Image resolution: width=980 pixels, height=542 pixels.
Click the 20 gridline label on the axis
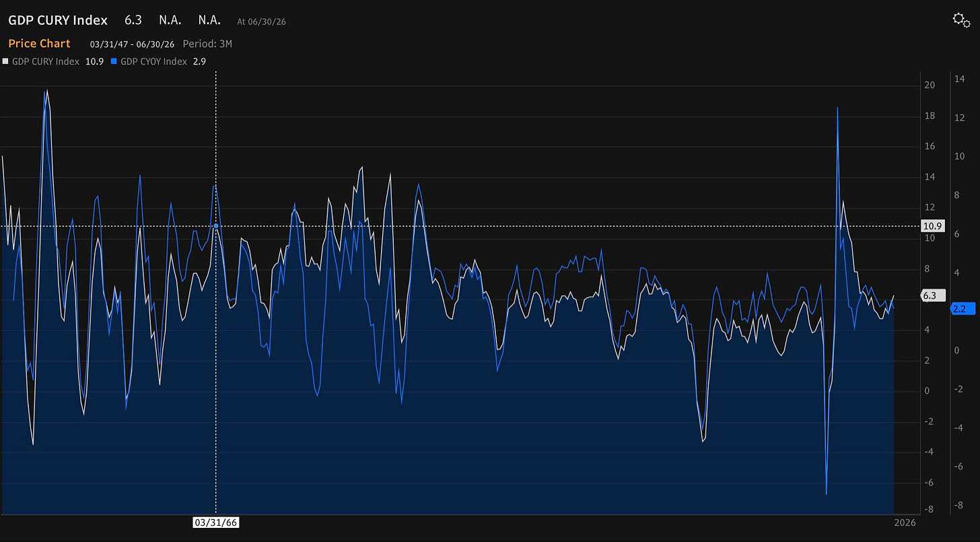coord(930,85)
